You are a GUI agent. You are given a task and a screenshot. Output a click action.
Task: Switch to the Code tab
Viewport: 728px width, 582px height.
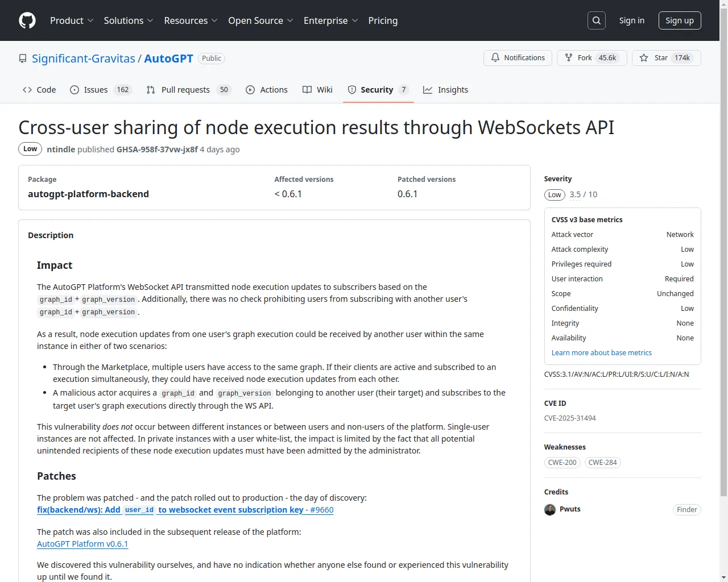(39, 90)
